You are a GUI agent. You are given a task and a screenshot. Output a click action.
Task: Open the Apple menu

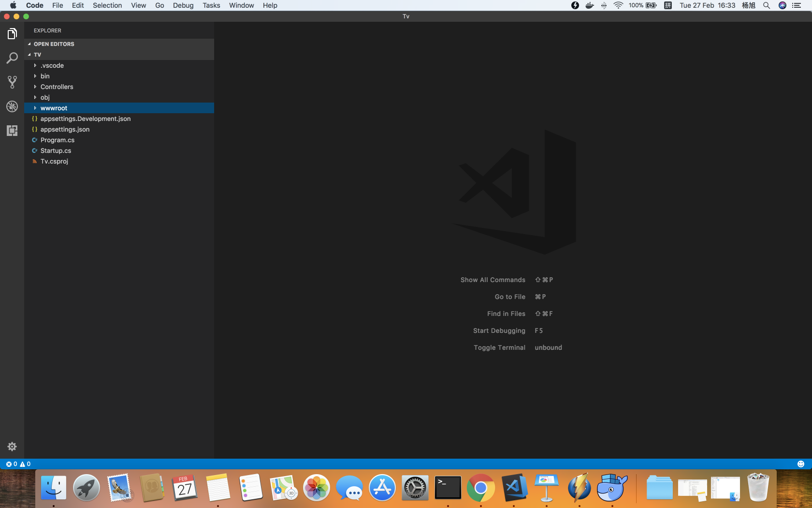pyautogui.click(x=13, y=5)
